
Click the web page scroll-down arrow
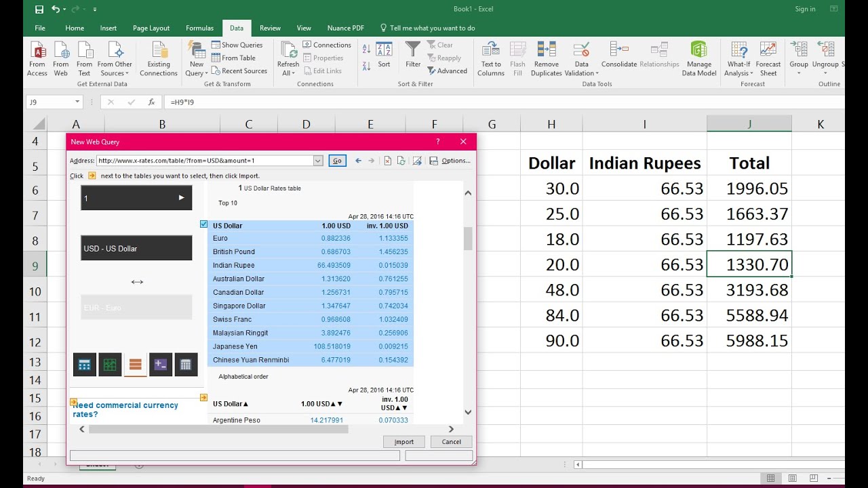point(468,412)
